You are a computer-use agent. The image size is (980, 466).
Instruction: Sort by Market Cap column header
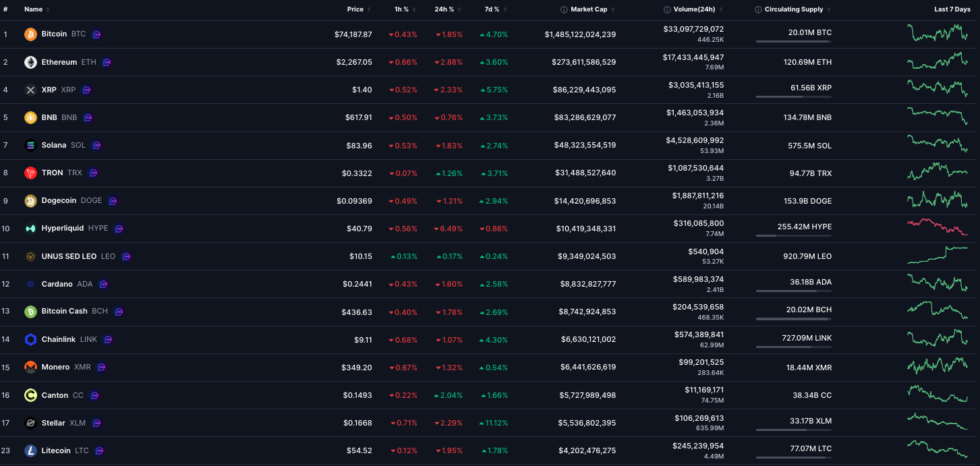589,9
